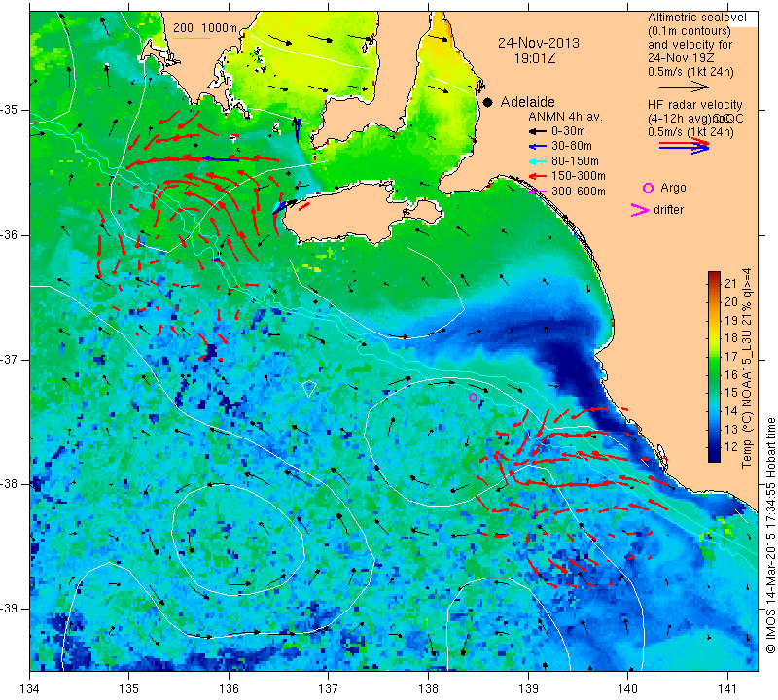Click the longitude label 136
The width and height of the screenshot is (778, 700).
[x=229, y=689]
